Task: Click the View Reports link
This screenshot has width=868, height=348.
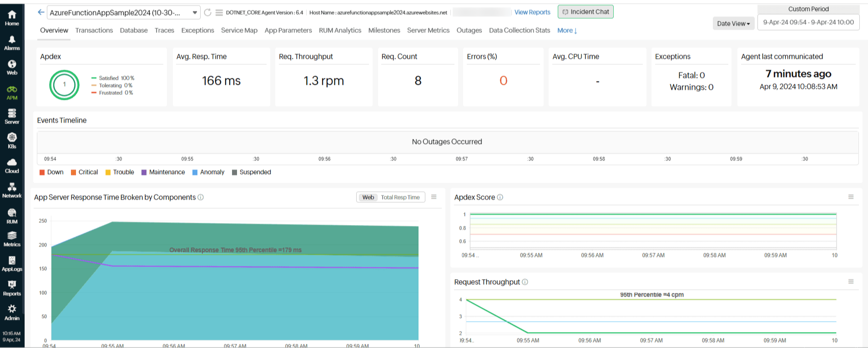Action: [532, 12]
